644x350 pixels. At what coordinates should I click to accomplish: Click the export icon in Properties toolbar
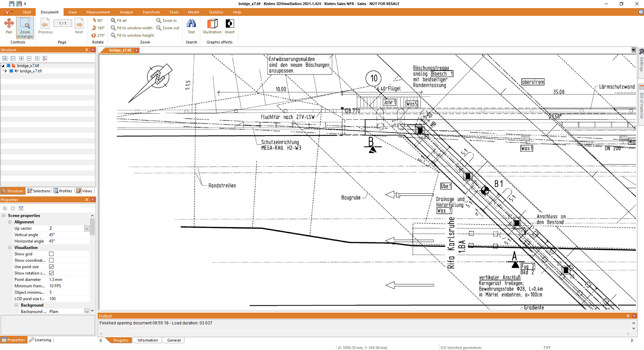pyautogui.click(x=13, y=209)
